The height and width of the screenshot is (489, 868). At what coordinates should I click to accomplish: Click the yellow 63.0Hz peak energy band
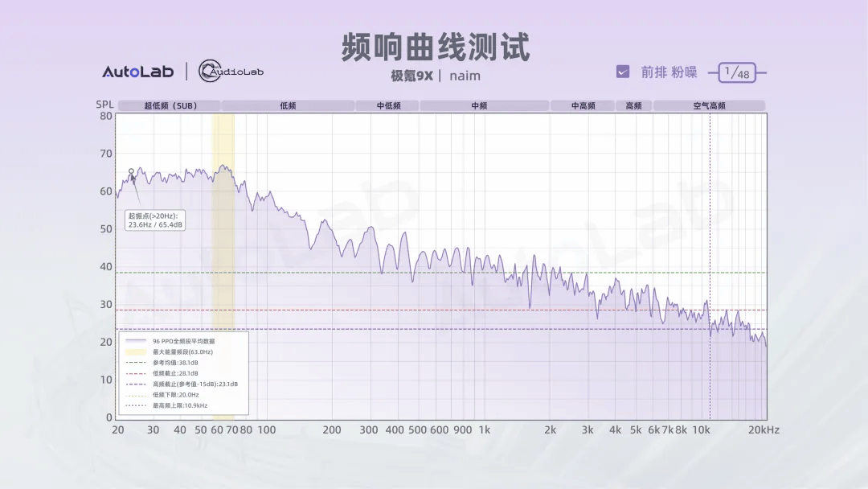point(223,266)
